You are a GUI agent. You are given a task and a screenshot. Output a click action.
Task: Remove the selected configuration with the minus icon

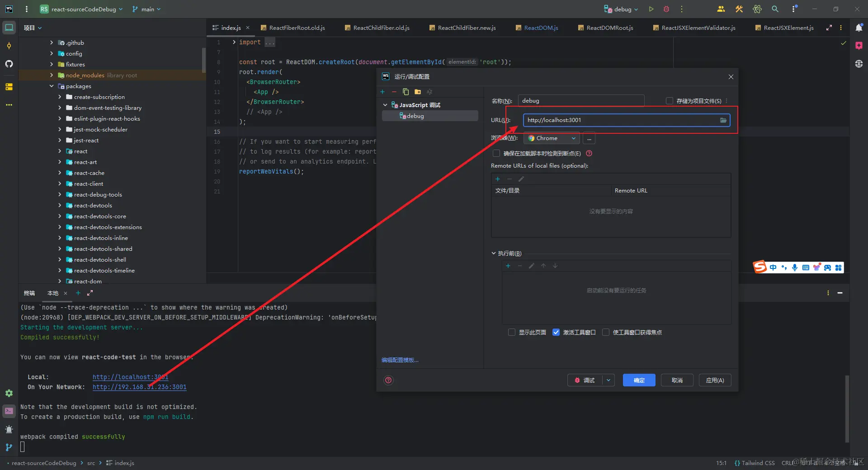point(394,92)
